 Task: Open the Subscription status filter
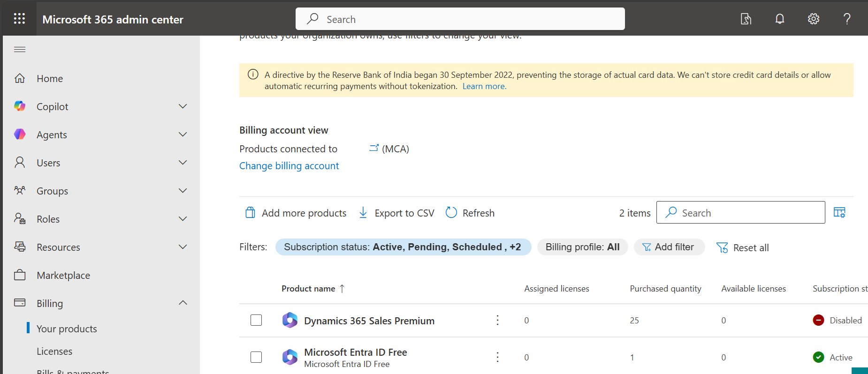point(403,247)
